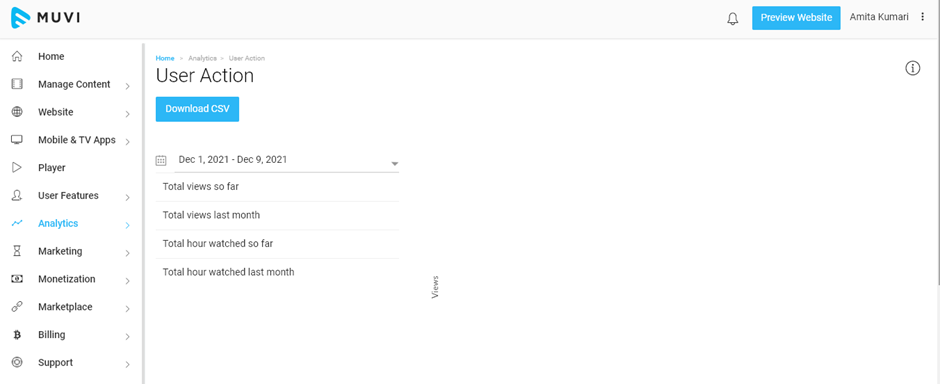Click the Muvi logo

46,18
